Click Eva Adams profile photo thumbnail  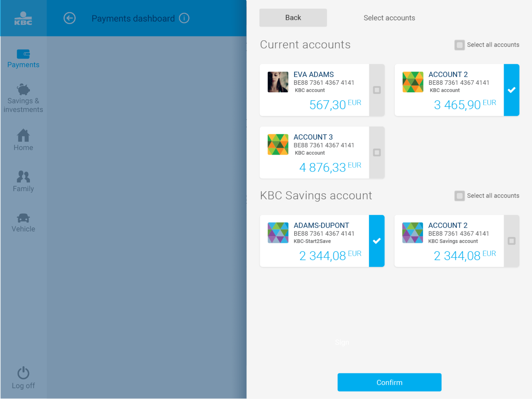coord(278,82)
